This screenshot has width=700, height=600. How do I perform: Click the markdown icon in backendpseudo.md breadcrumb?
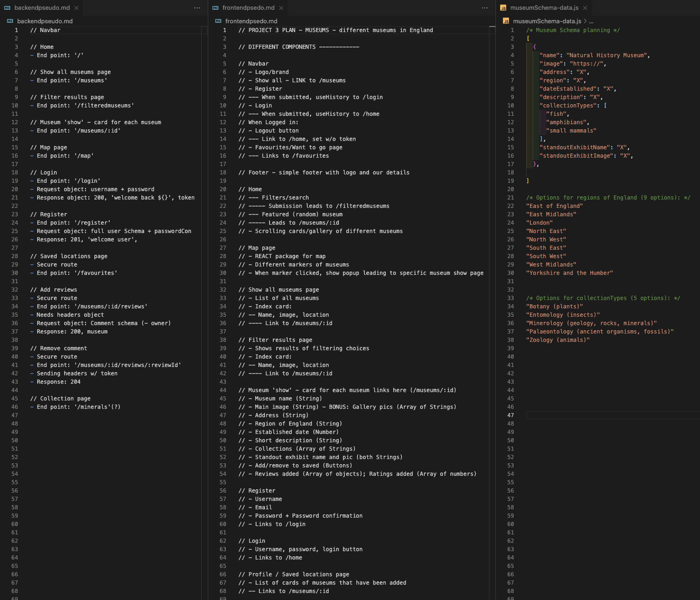[10, 21]
